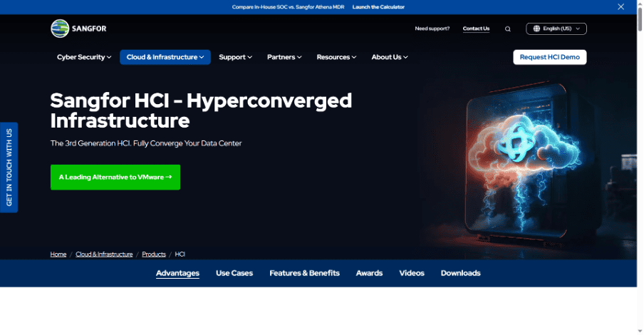Switch to the Use Cases tab
Image resolution: width=644 pixels, height=335 pixels.
pos(234,273)
